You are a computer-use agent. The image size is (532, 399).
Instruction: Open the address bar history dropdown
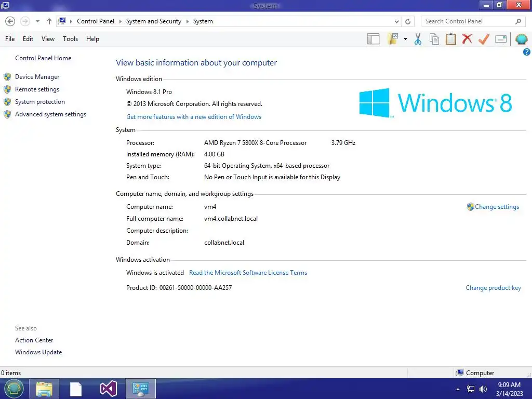click(396, 21)
